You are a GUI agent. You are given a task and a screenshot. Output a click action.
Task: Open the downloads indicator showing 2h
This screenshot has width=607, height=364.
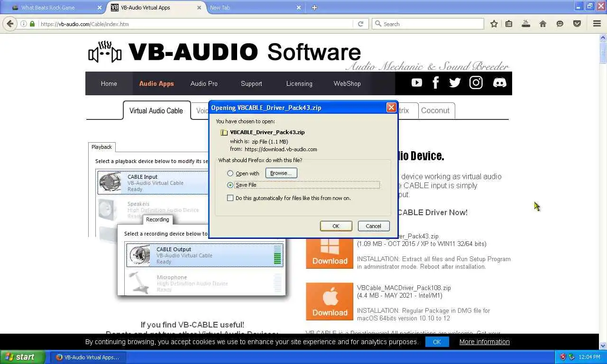[x=525, y=24]
